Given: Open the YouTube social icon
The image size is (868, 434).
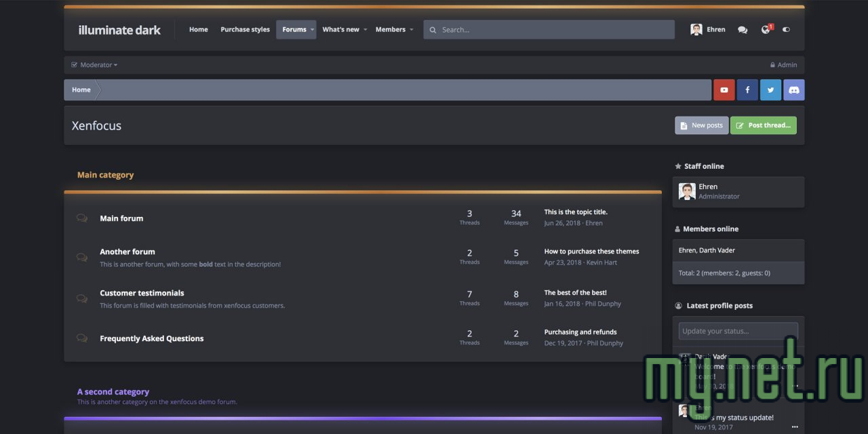Looking at the screenshot, I should click(x=724, y=90).
